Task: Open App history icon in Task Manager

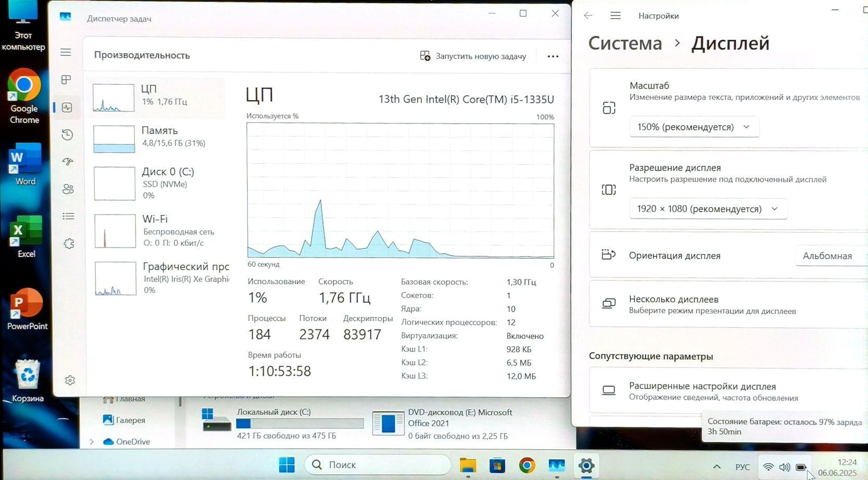Action: click(67, 134)
